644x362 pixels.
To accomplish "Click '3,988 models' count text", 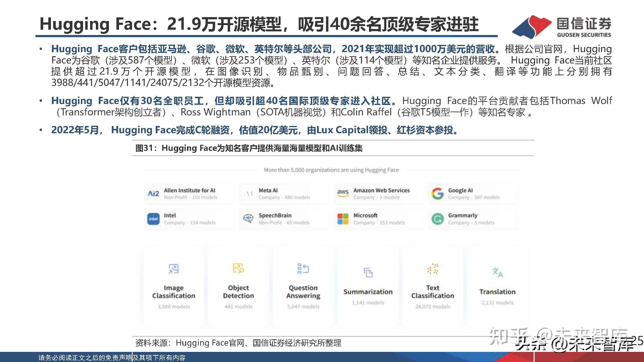I will (174, 306).
